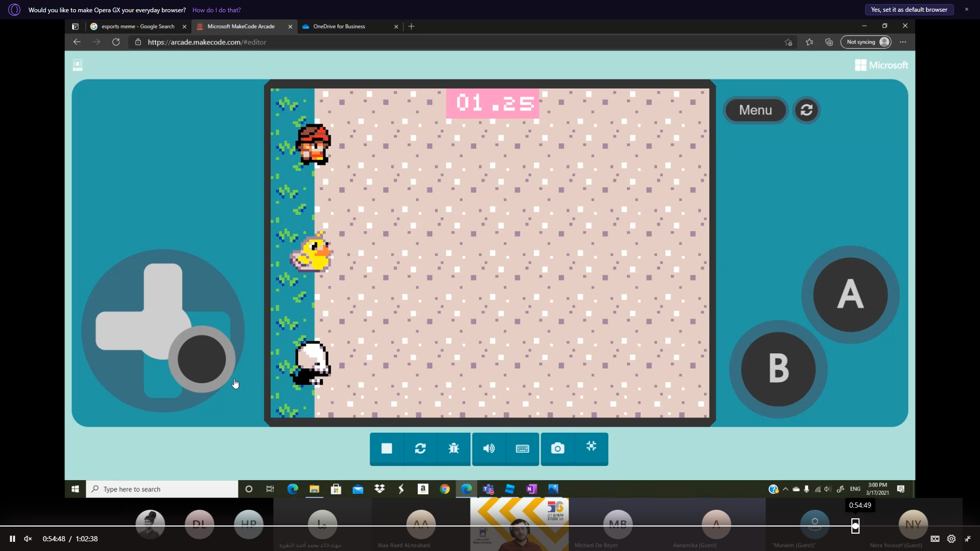This screenshot has height=551, width=980.
Task: Open Cortana circle icon on taskbar
Action: pyautogui.click(x=249, y=489)
